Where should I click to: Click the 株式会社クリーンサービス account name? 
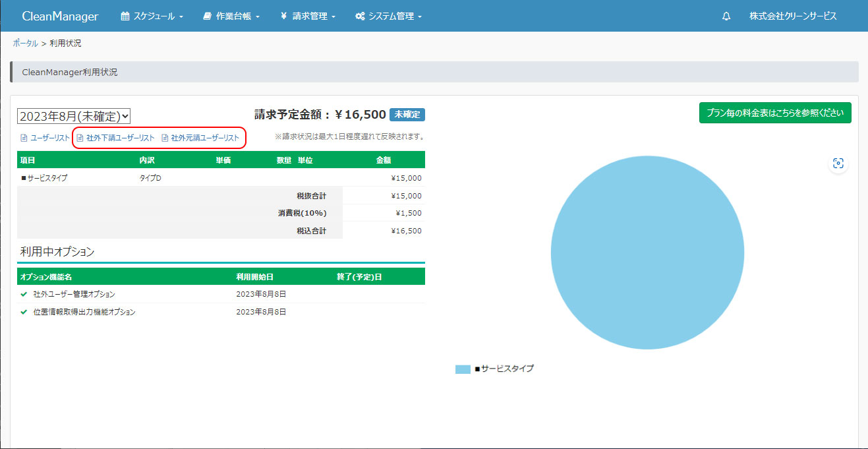click(x=793, y=16)
